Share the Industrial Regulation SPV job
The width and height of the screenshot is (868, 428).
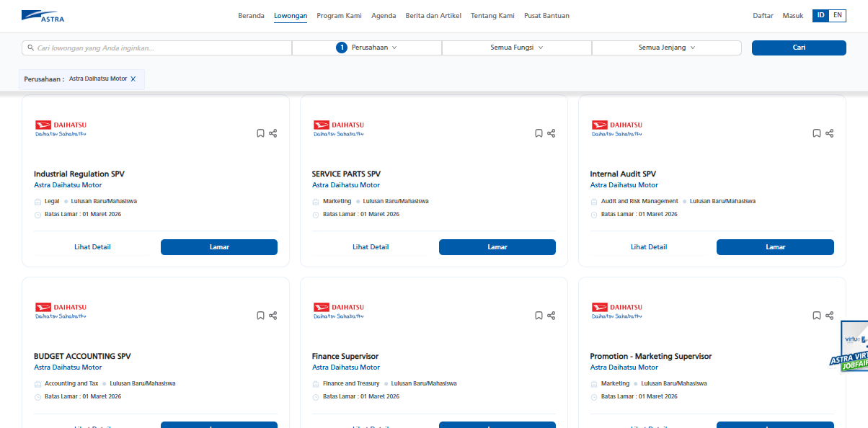point(273,133)
